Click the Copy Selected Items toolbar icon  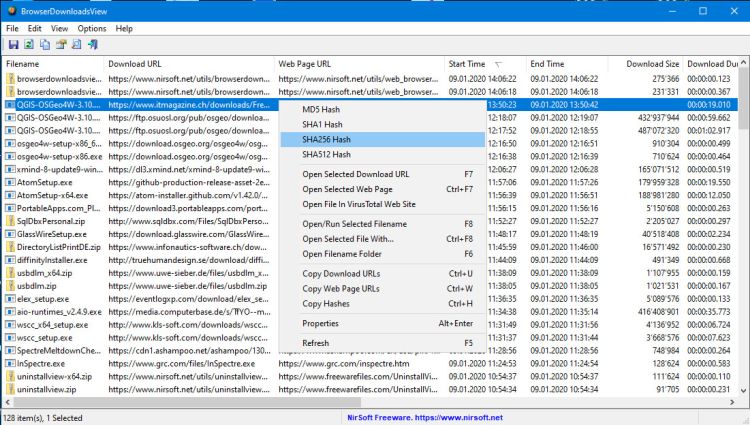click(45, 44)
